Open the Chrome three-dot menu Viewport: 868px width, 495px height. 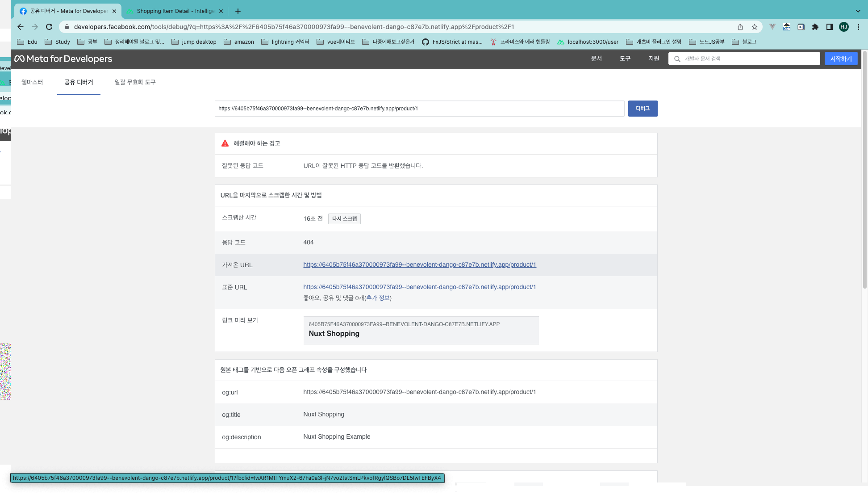coord(858,27)
